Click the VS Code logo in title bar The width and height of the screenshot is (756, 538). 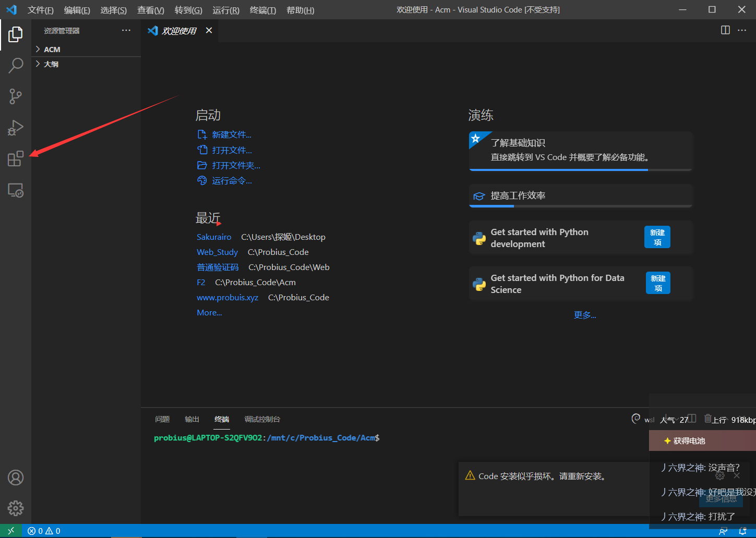(11, 9)
